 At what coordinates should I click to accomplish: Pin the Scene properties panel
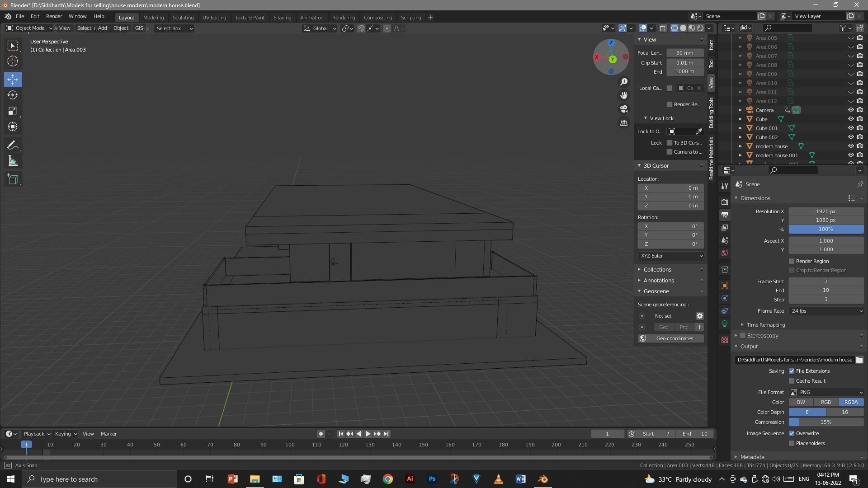click(x=860, y=184)
